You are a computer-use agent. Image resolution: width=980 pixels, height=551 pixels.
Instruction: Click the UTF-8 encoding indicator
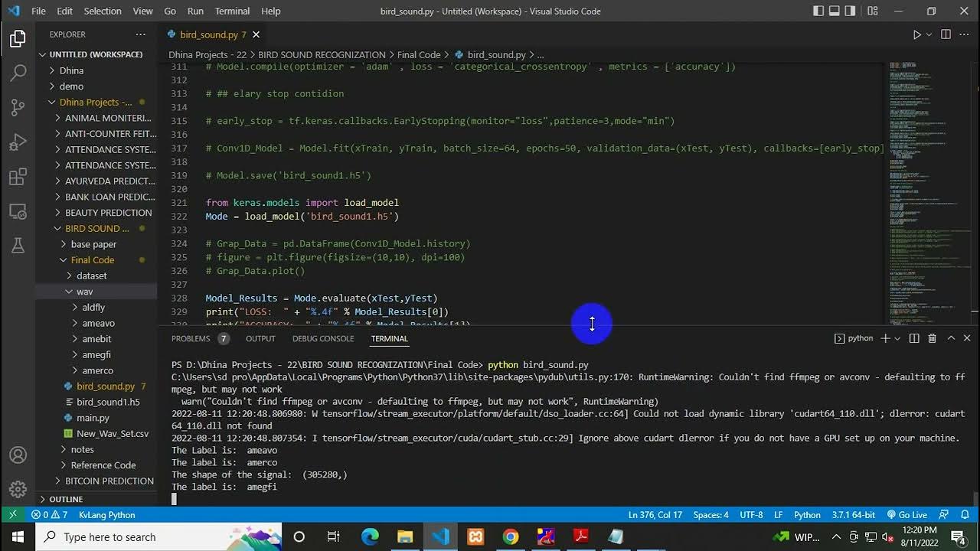pos(751,515)
